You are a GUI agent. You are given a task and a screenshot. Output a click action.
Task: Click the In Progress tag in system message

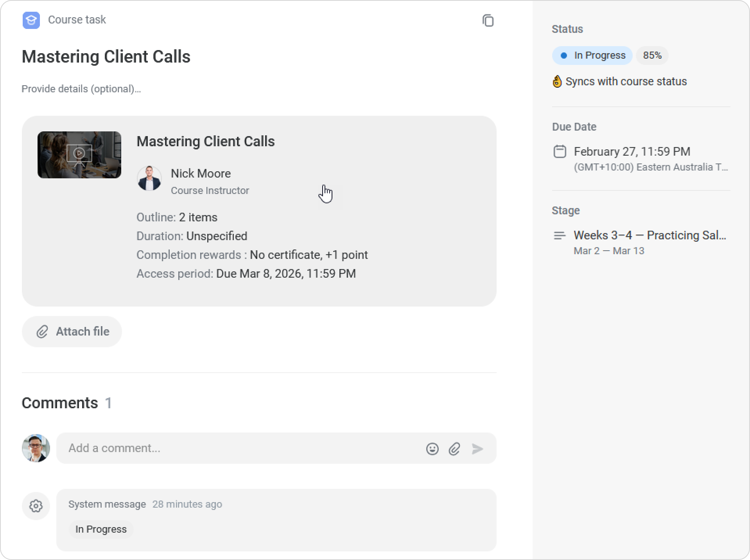click(101, 529)
